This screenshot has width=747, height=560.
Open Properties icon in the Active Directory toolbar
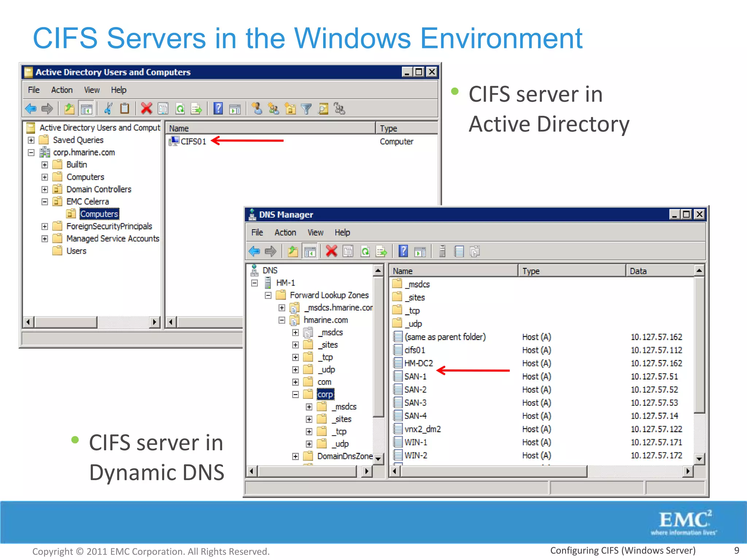click(x=163, y=109)
